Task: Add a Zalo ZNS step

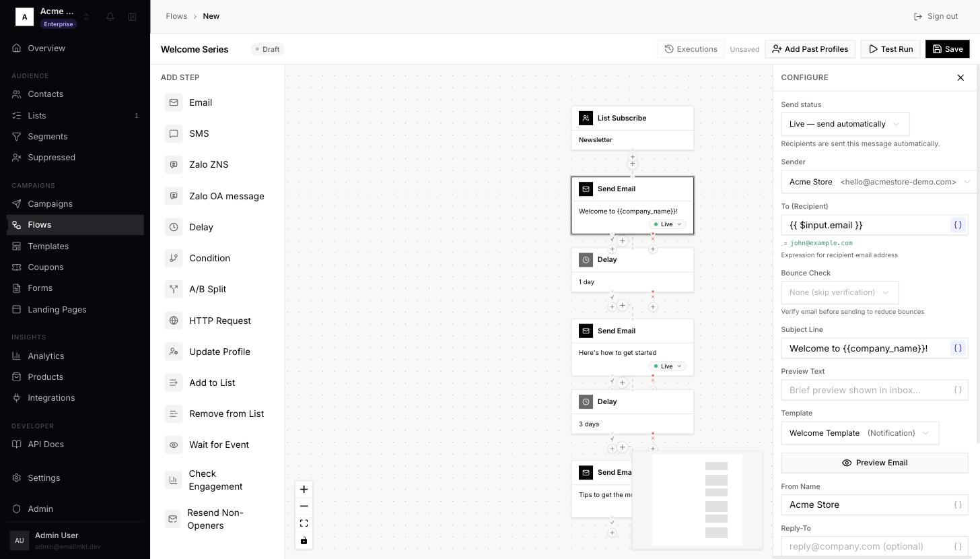Action: pos(217,164)
